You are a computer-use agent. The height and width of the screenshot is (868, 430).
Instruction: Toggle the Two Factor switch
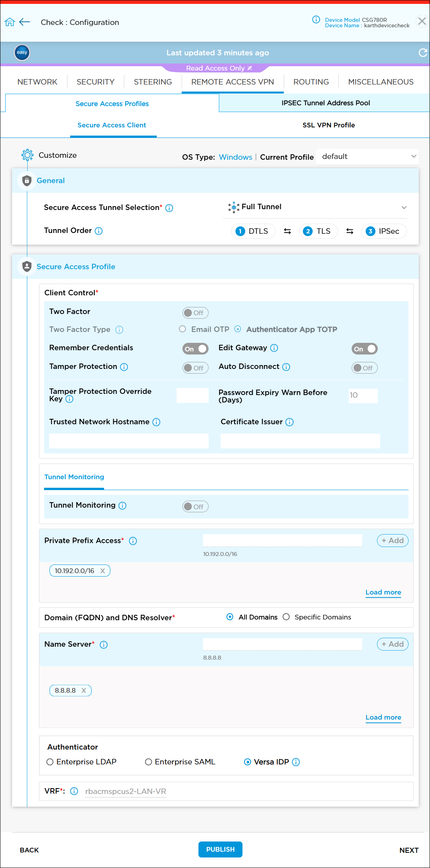195,313
